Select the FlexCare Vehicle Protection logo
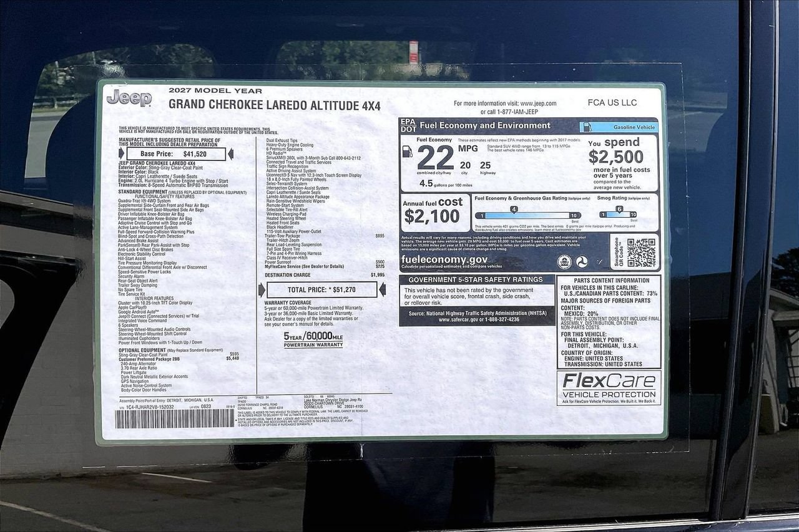 click(608, 387)
